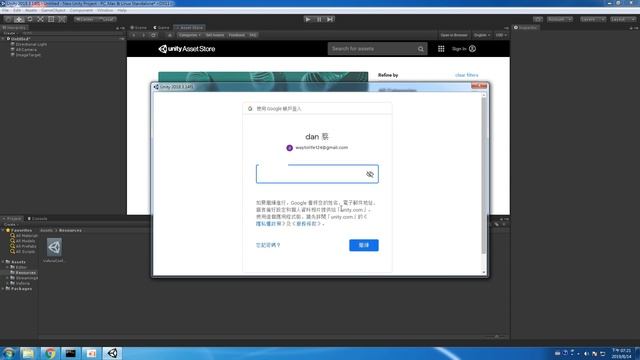Open the Project Create dropdown
The height and width of the screenshot is (360, 640).
tap(10, 224)
